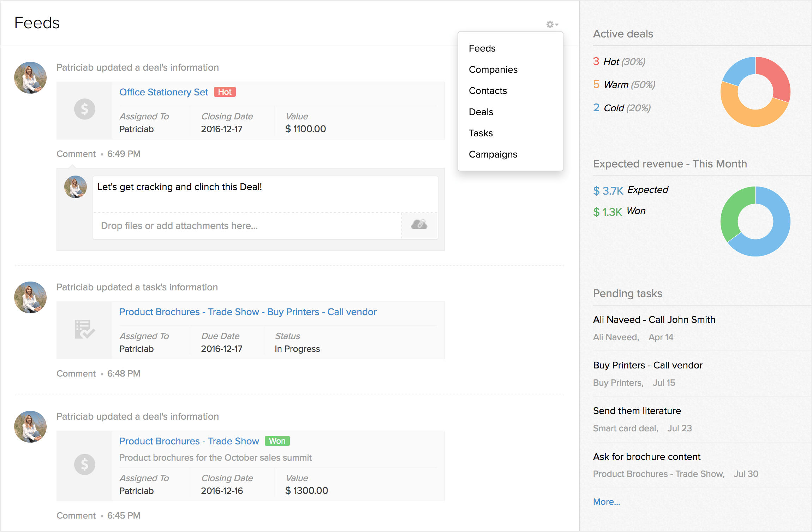Click the dollar icon beside Product Brochures - Trade Show
Viewport: 812px width, 532px height.
coord(85,465)
